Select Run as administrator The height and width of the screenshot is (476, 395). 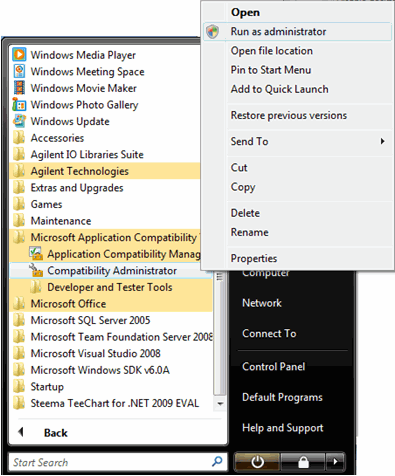tap(297, 32)
